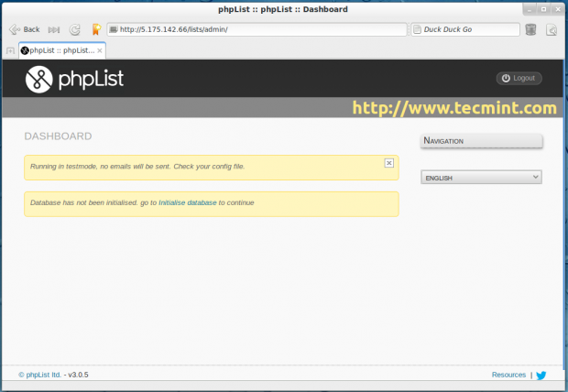This screenshot has height=392, width=568.
Task: Dismiss the testmode warning message
Action: tap(388, 163)
